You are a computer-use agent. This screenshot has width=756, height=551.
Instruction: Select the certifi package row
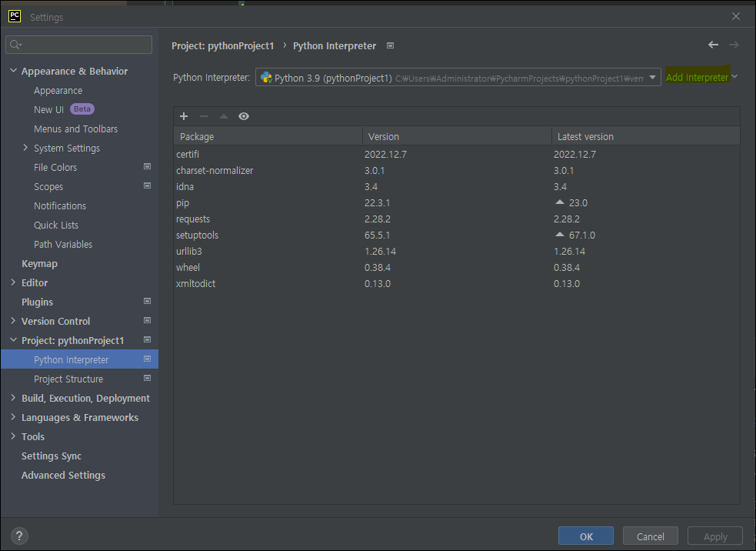pos(457,155)
